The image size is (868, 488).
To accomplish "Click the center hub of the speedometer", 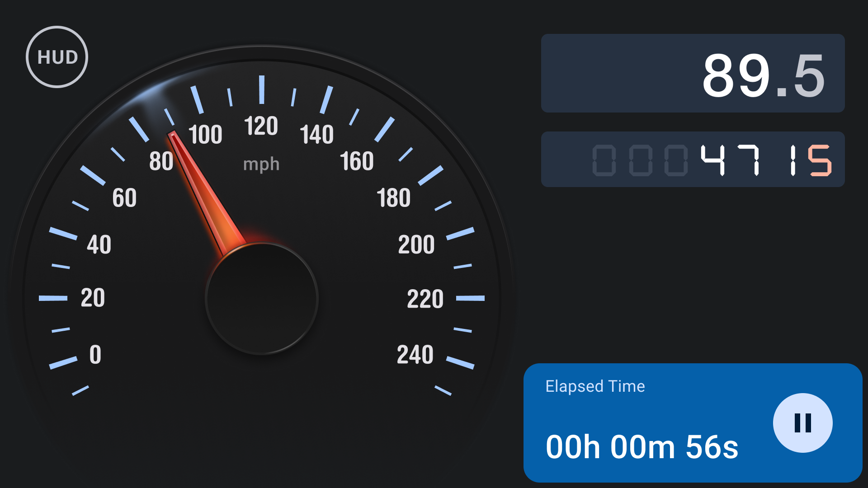I will coord(262,298).
